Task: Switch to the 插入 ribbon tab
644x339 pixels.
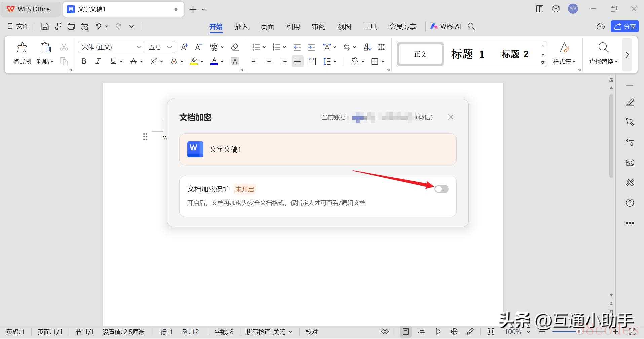Action: click(241, 27)
